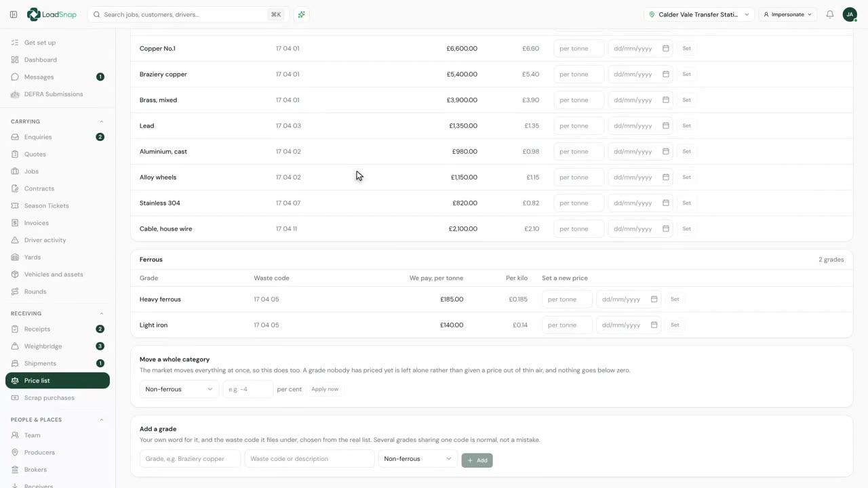Viewport: 868px width, 488px height.
Task: Click the Driver activity icon
Action: pos(15,240)
